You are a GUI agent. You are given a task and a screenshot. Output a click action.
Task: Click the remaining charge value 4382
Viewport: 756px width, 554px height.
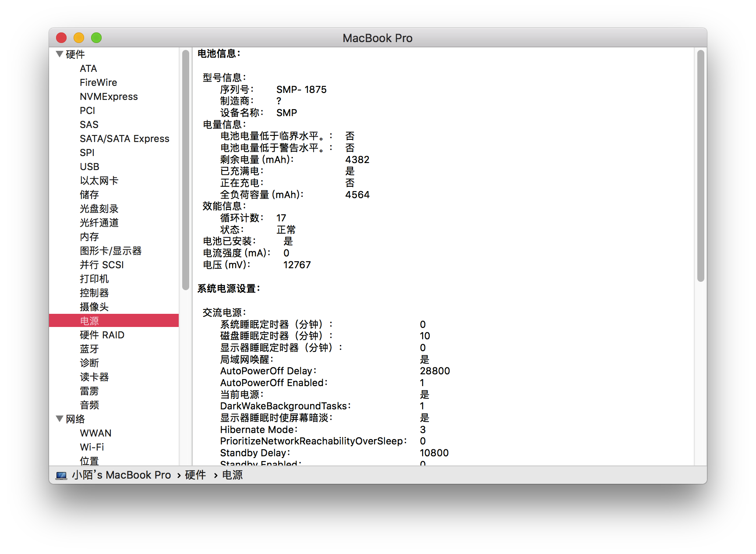(357, 160)
